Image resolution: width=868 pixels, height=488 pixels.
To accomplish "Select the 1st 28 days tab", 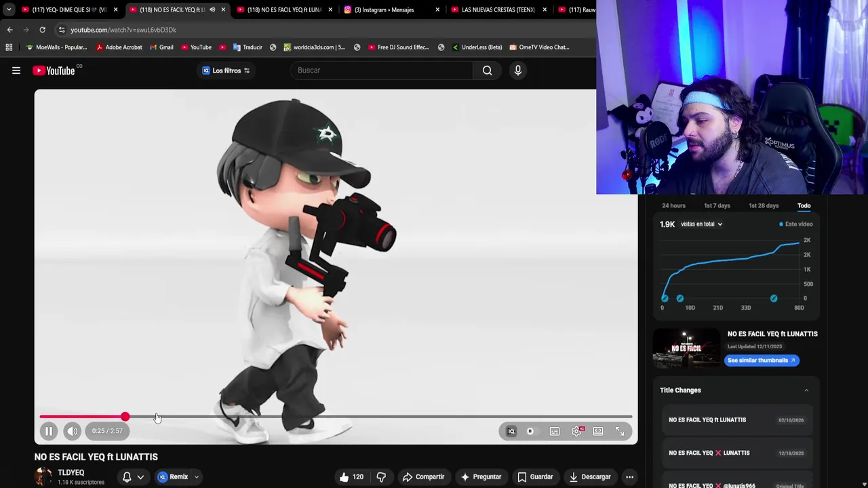I will [x=764, y=205].
